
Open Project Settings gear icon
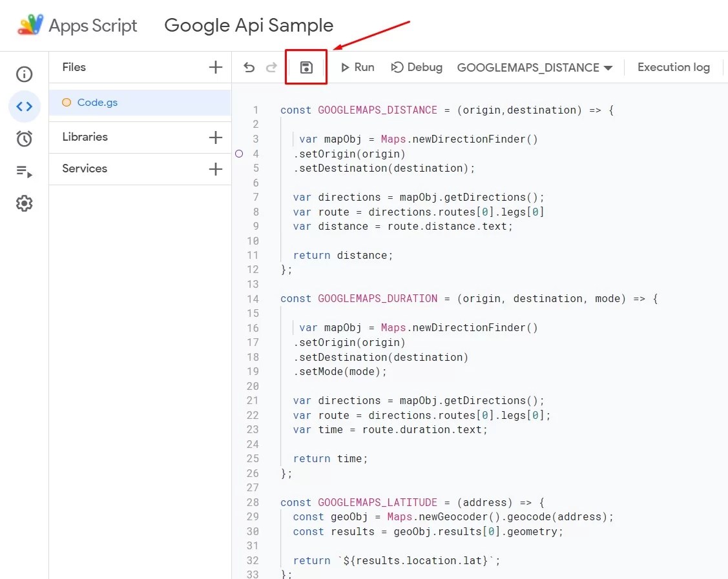[x=24, y=203]
